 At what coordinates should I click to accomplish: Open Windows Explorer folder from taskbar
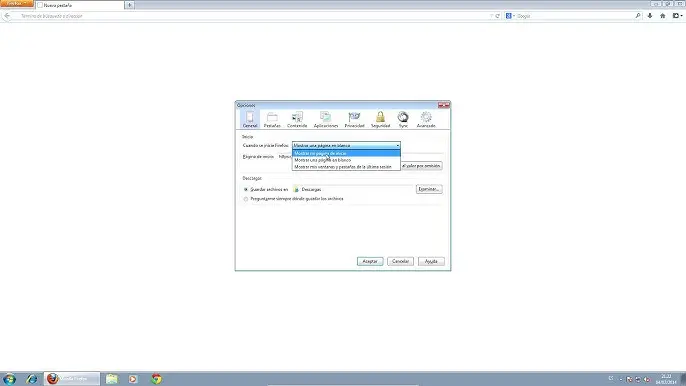click(x=112, y=379)
